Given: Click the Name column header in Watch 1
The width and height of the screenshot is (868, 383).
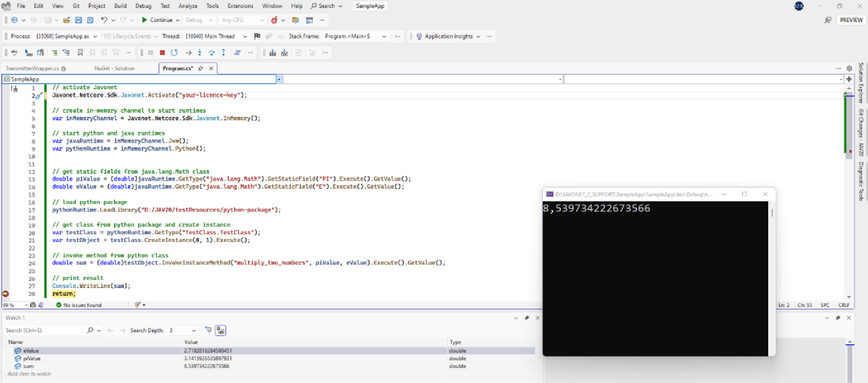Looking at the screenshot, I should point(15,342).
